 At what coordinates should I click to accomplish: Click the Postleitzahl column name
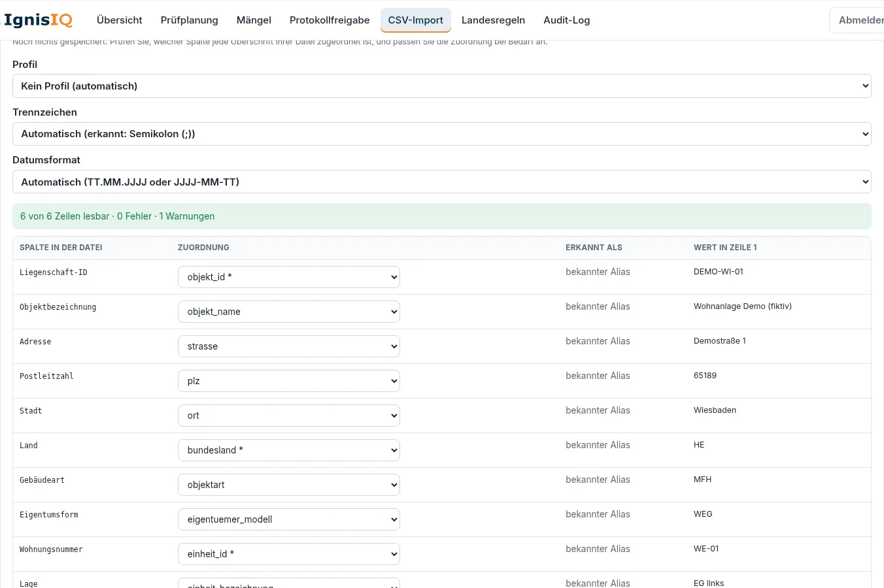coord(46,376)
